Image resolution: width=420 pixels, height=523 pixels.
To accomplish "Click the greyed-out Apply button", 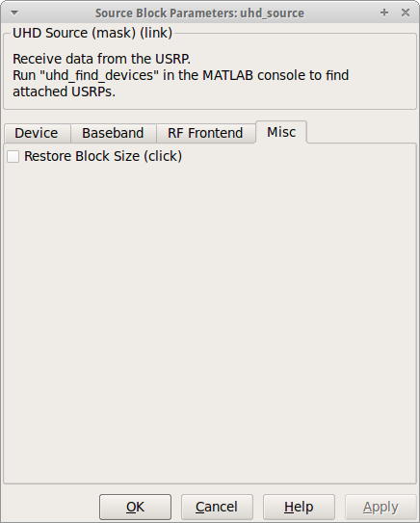I will click(x=381, y=507).
